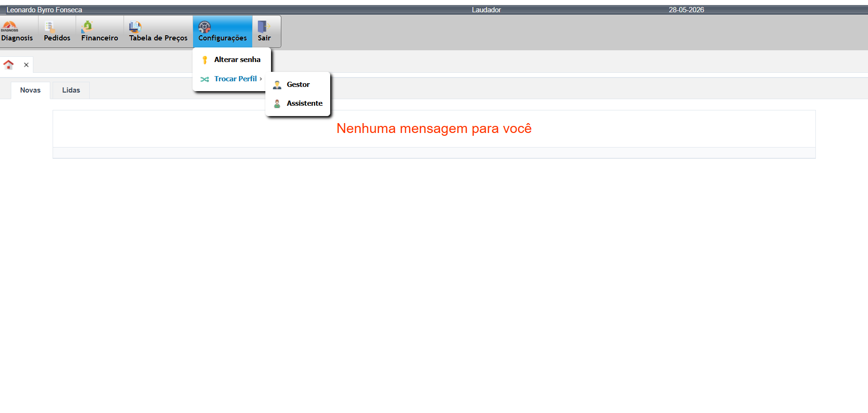Click the Nenhuma mensagem para você text
The image size is (868, 413).
click(x=434, y=128)
